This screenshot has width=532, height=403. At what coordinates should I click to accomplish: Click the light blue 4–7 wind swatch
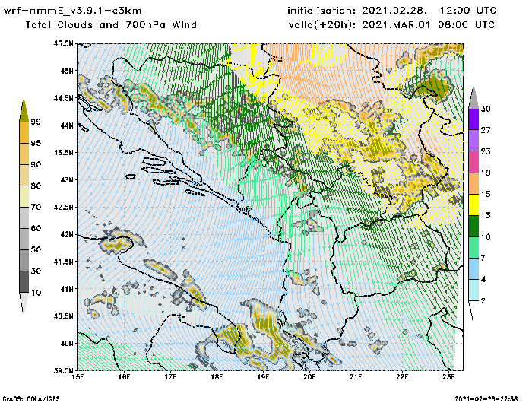click(473, 269)
